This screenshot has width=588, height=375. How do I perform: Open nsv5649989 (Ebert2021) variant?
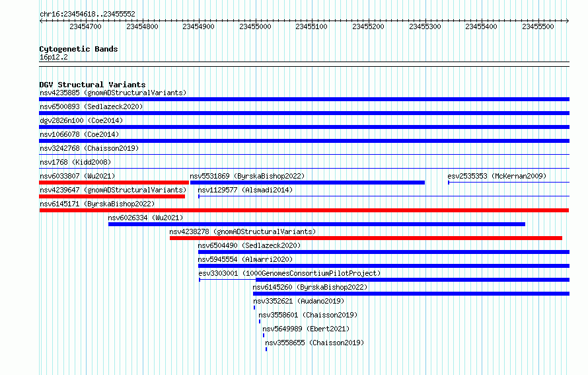coord(306,329)
